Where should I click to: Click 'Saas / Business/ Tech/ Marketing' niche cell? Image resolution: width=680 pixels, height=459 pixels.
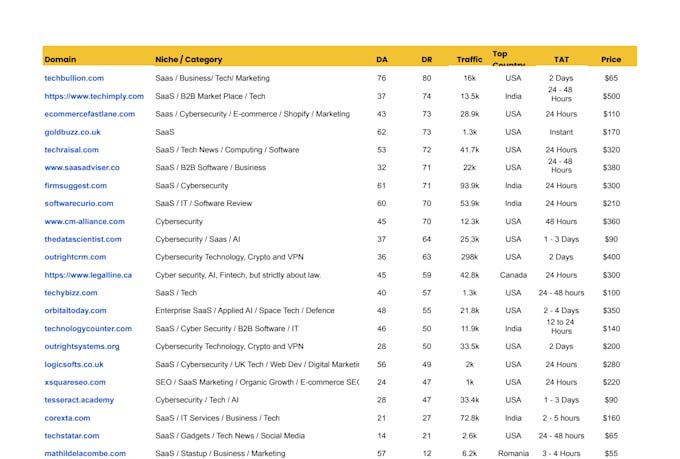[x=212, y=78]
